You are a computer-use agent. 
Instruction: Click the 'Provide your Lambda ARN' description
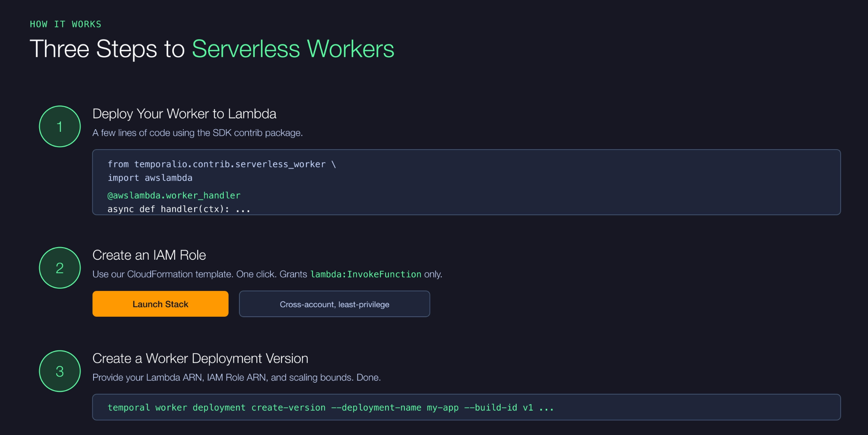[236, 377]
